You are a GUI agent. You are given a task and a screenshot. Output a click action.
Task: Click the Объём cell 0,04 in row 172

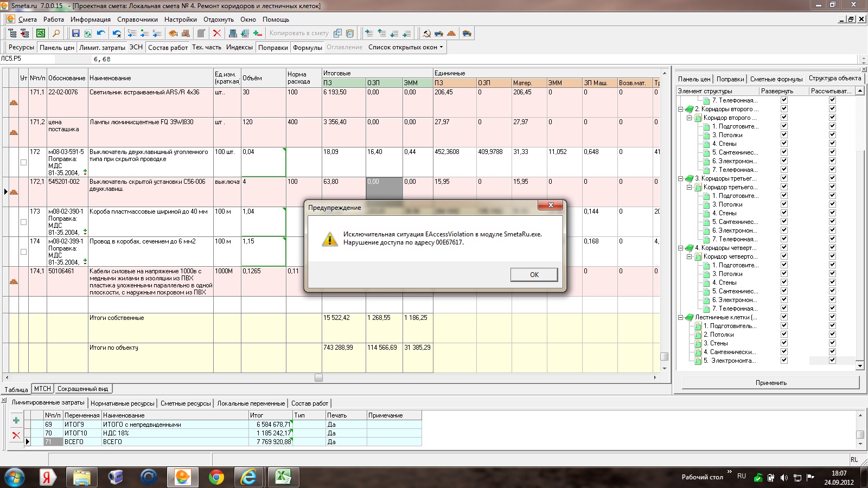pyautogui.click(x=264, y=162)
